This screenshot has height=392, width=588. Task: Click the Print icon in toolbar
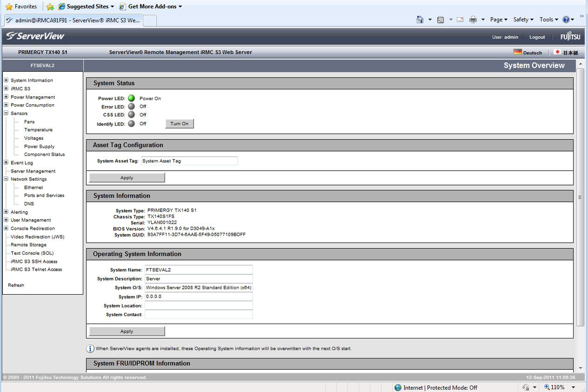pyautogui.click(x=473, y=20)
